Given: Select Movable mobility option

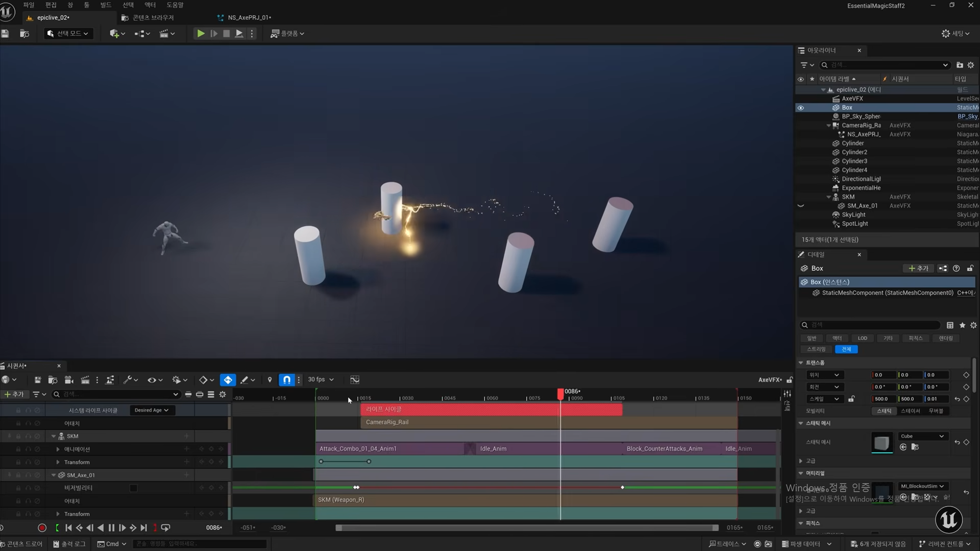Looking at the screenshot, I should point(936,410).
